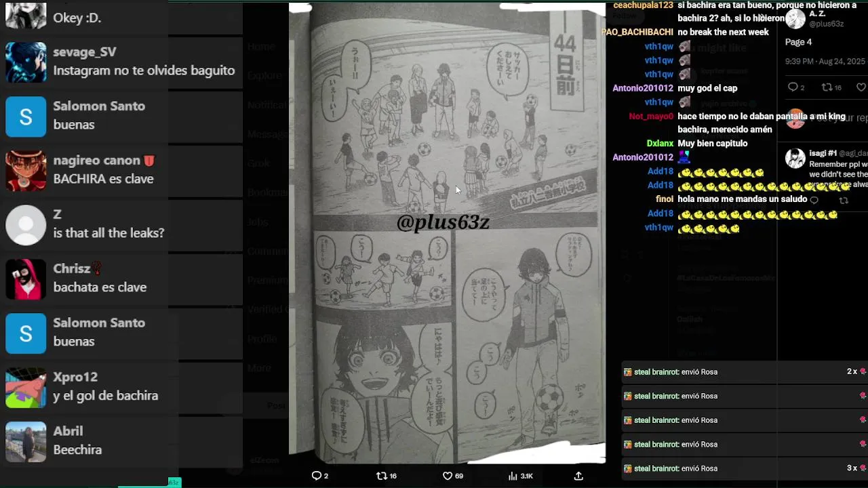Select the dimmed Grok item in the sidebar

(259, 163)
